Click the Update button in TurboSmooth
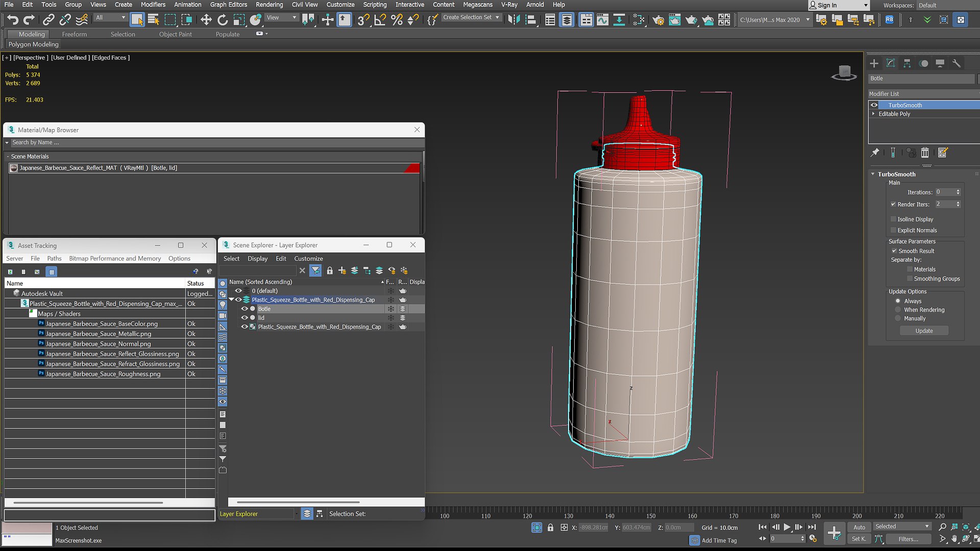The height and width of the screenshot is (551, 980). pos(924,331)
